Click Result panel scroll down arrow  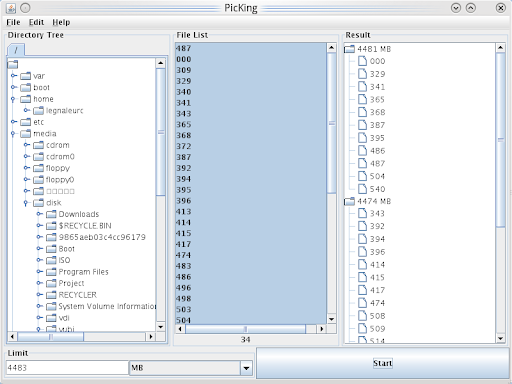point(500,339)
